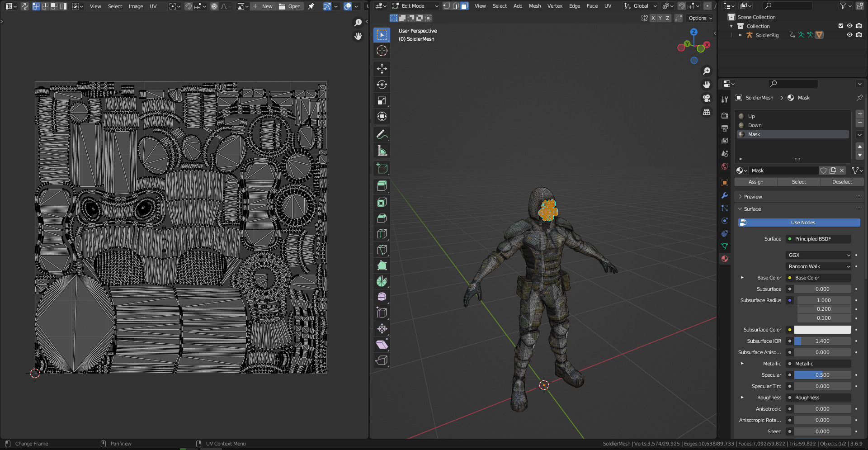Enable face select mode
868x450 pixels.
(464, 6)
